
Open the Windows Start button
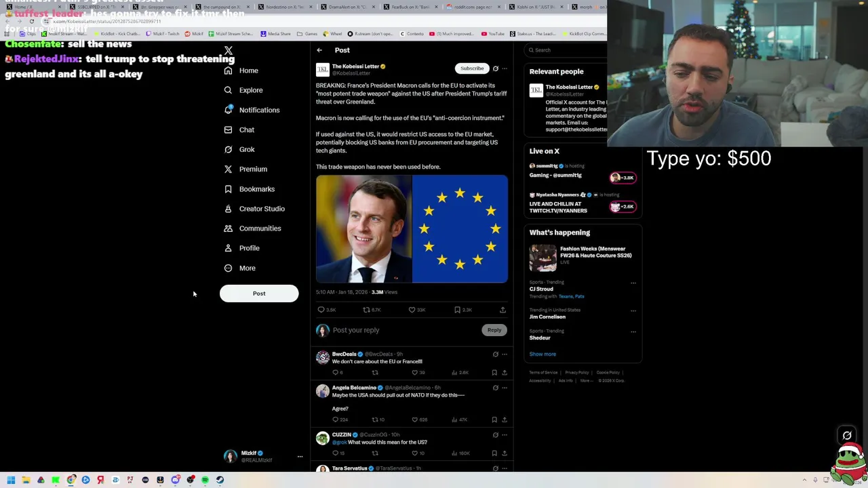[x=11, y=480]
